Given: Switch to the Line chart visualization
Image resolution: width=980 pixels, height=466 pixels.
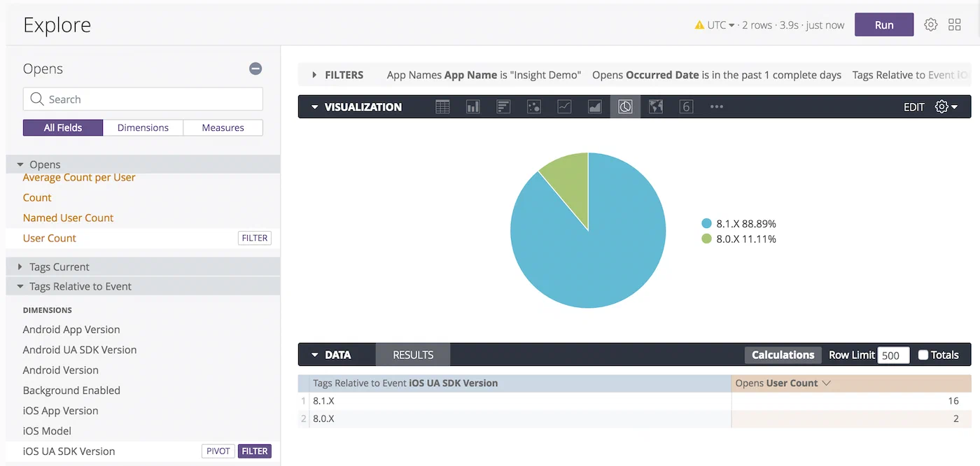Looking at the screenshot, I should (x=564, y=106).
